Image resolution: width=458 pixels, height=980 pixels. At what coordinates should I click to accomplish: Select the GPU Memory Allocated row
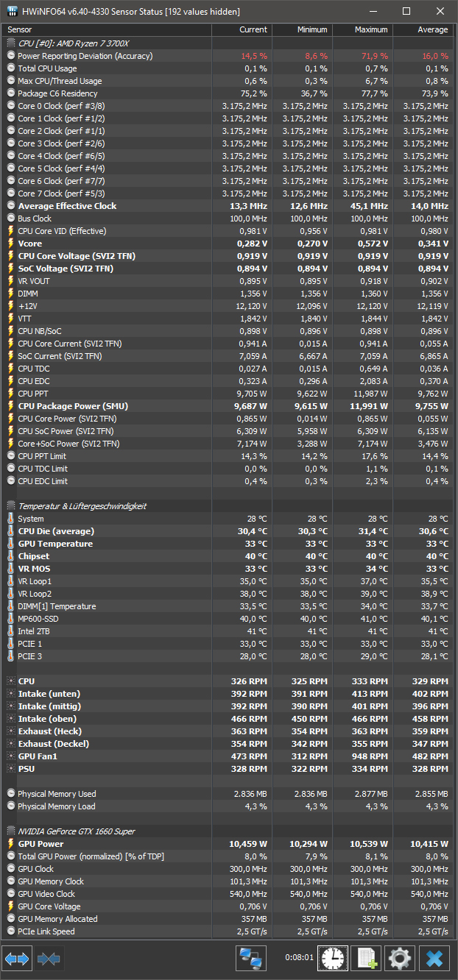click(228, 919)
